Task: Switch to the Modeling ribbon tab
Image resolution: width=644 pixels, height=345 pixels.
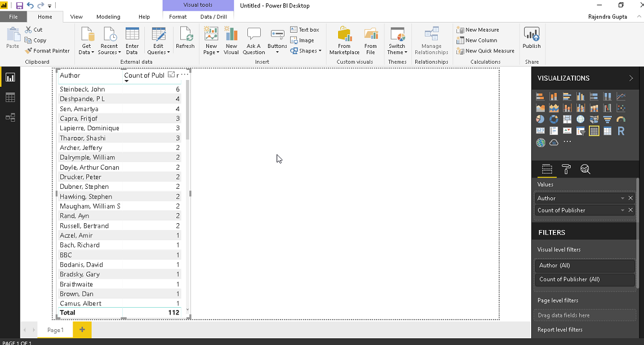Action: point(108,17)
